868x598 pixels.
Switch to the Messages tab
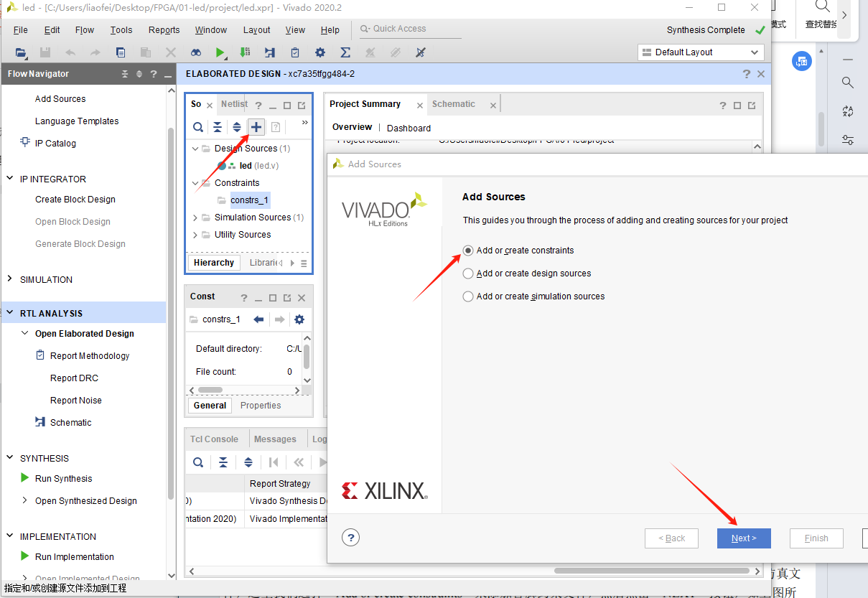pos(275,439)
